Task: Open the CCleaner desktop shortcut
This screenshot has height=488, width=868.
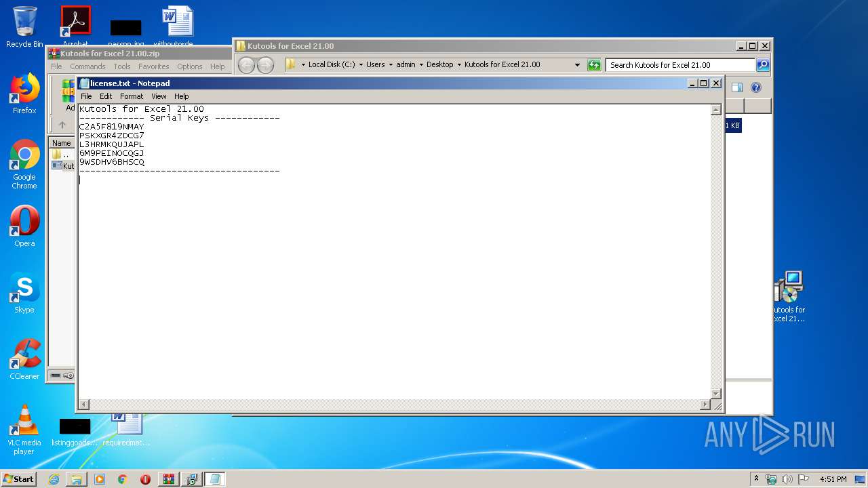Action: 24,359
